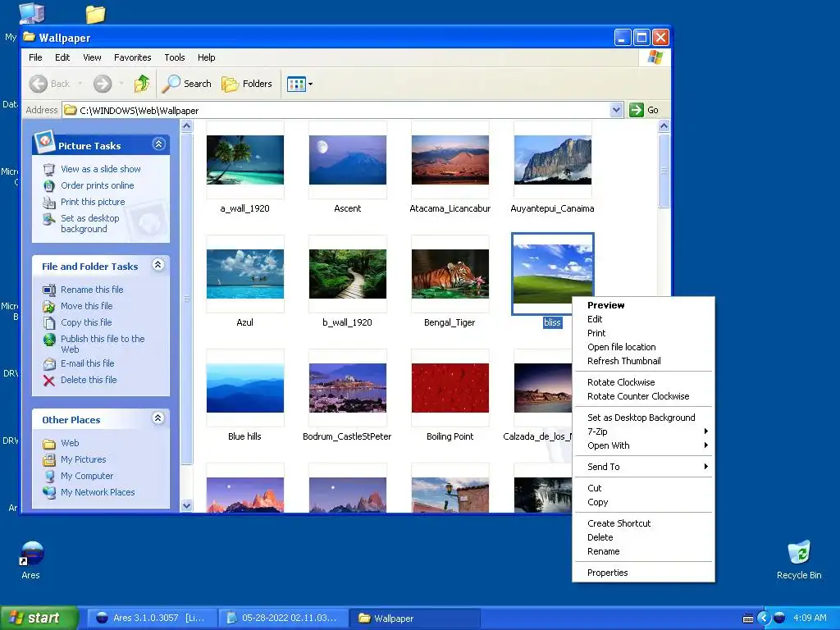Select the a_wall_1920 thumbnail
The image size is (840, 630).
click(244, 160)
